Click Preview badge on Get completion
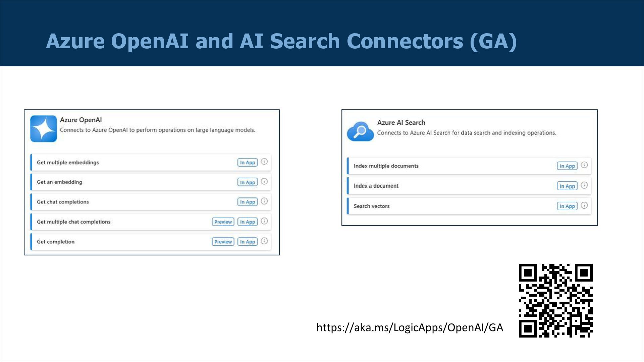Screen dimensions: 644x362 pos(223,242)
